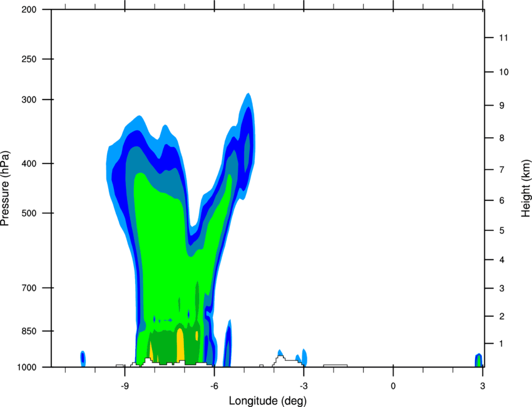
Task: Click the 700 pressure tick label
Action: tap(29, 288)
